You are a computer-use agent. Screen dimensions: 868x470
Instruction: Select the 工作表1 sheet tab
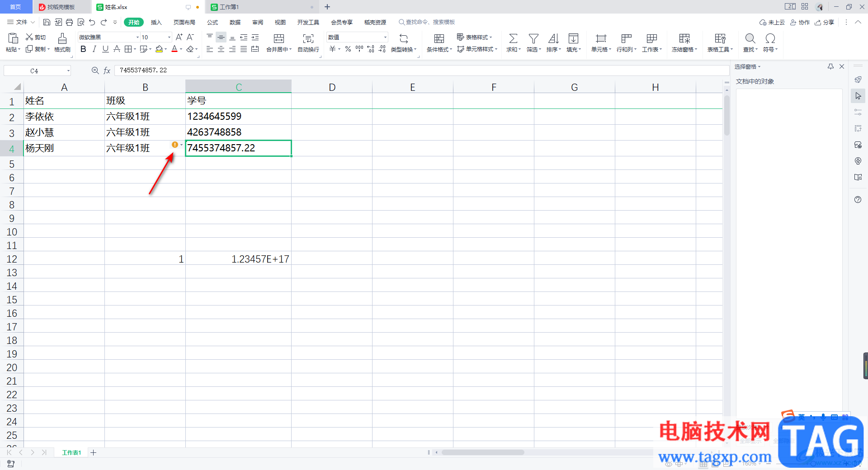(71, 452)
